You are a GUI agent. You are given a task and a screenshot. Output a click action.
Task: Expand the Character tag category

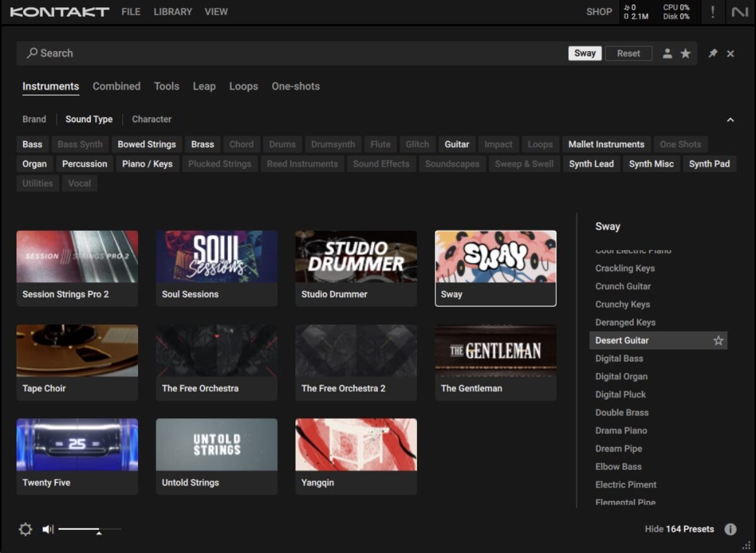tap(151, 119)
